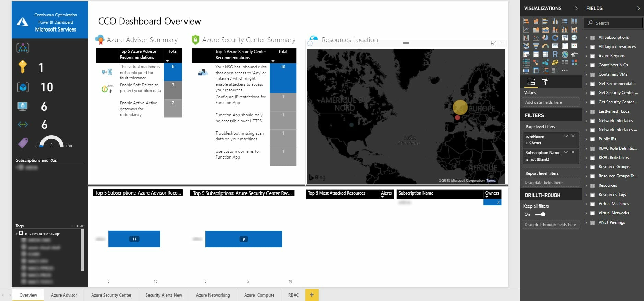Select the card 123 visualization
The image size is (644, 301).
click(555, 46)
